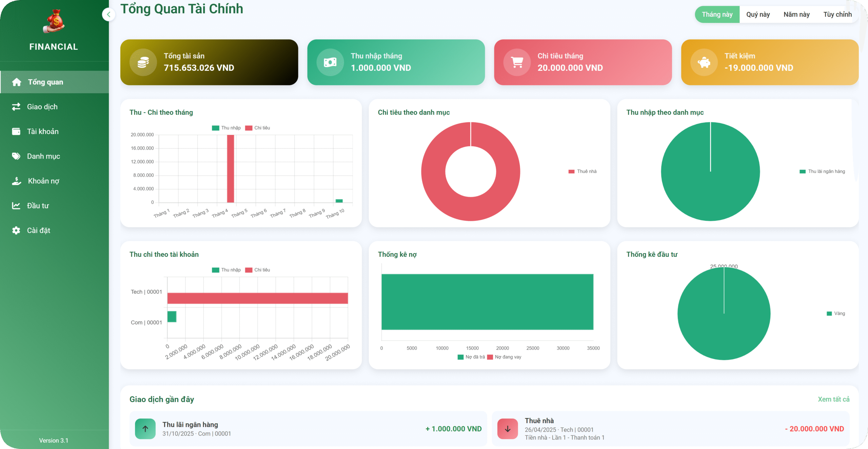The height and width of the screenshot is (449, 868).
Task: Switch to Quý này period tab
Action: [758, 14]
